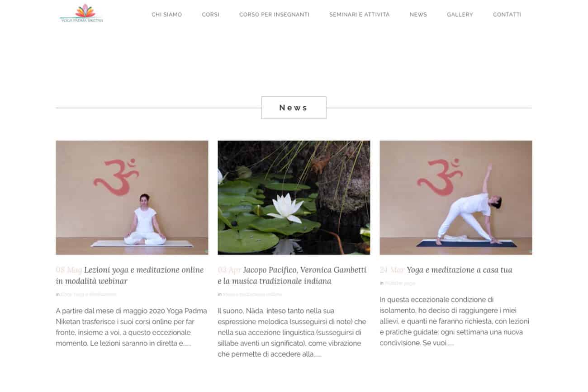Viewport: 588px width, 392px height.
Task: Open Yoga e meditazione a casa tua article
Action: click(460, 270)
